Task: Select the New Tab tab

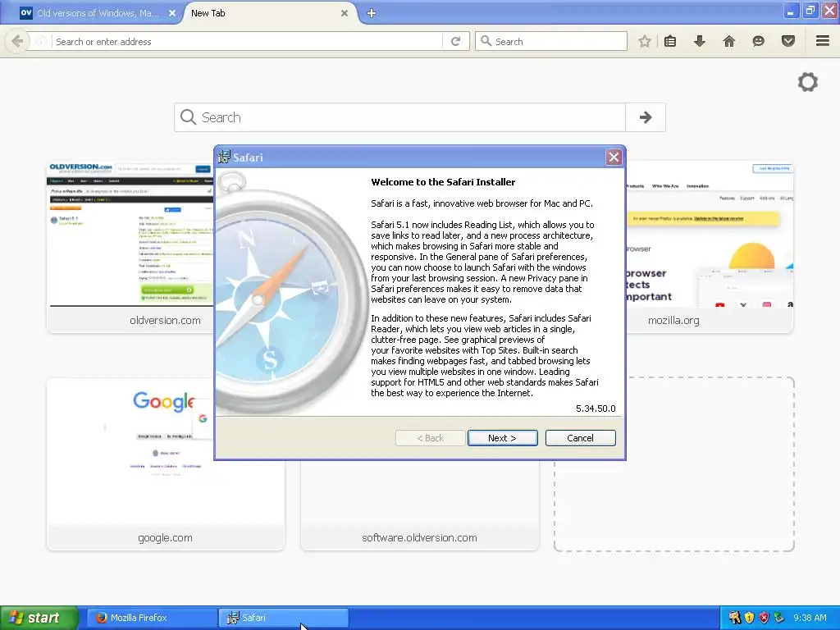Action: 265,13
